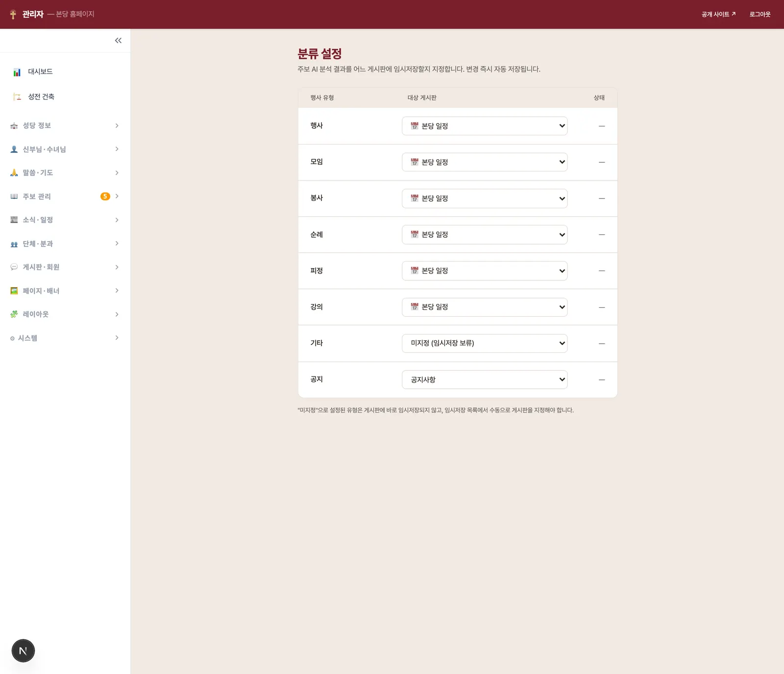Click the 로그아웃 button
784x674 pixels.
click(760, 14)
